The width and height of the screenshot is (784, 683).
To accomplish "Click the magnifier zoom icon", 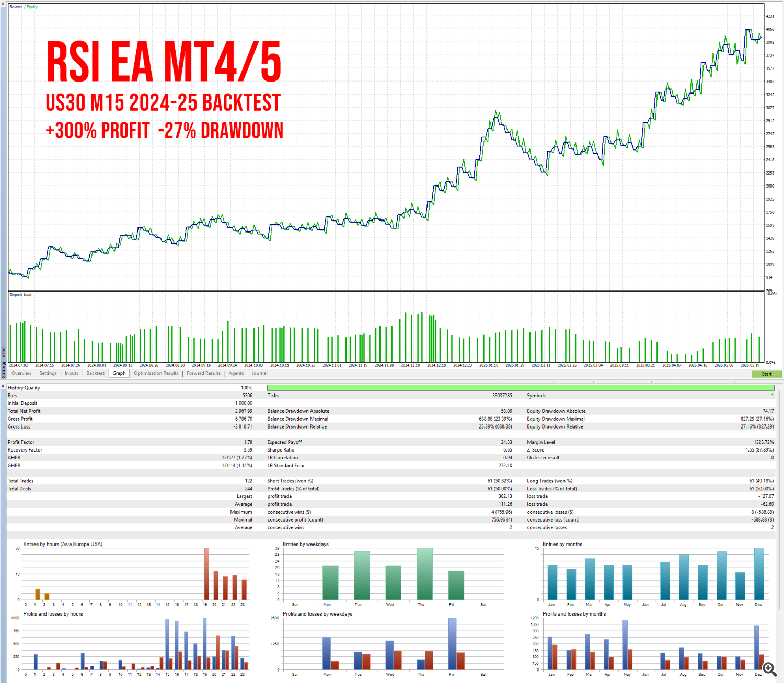I will (x=769, y=669).
